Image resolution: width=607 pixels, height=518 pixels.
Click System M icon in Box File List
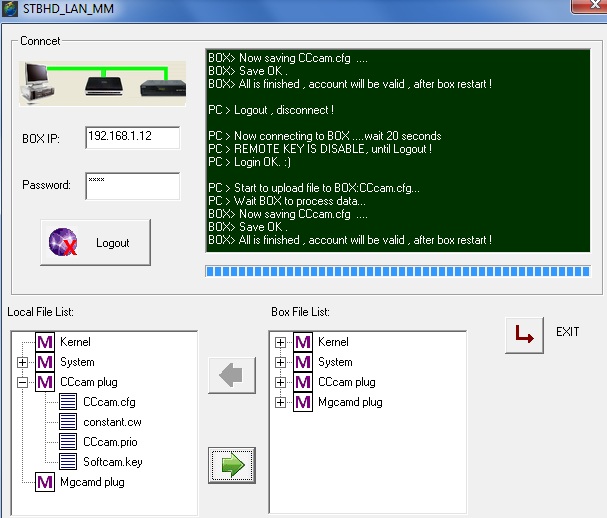[303, 362]
